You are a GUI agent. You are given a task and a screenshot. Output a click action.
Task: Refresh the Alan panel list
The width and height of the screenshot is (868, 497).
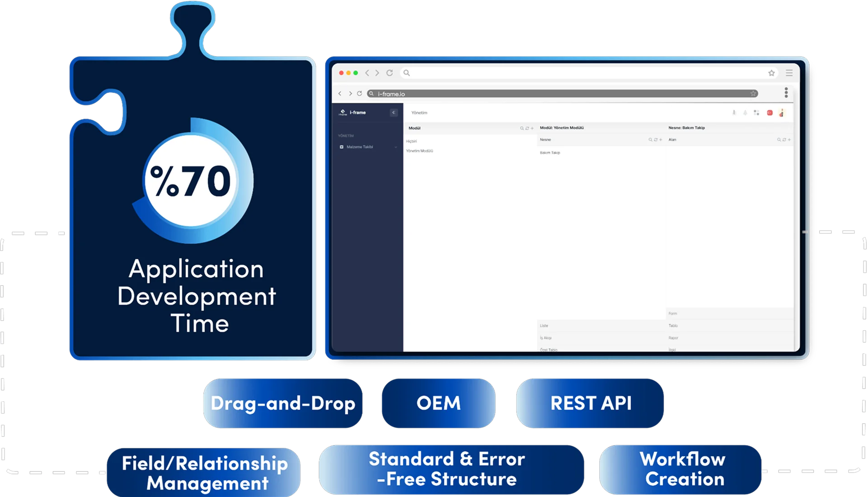pos(784,140)
